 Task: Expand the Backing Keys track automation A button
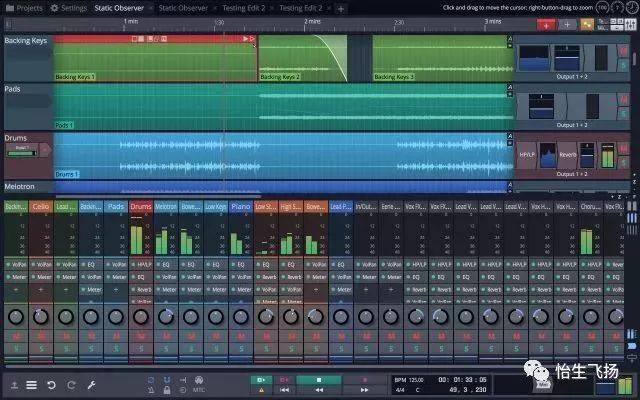point(509,39)
